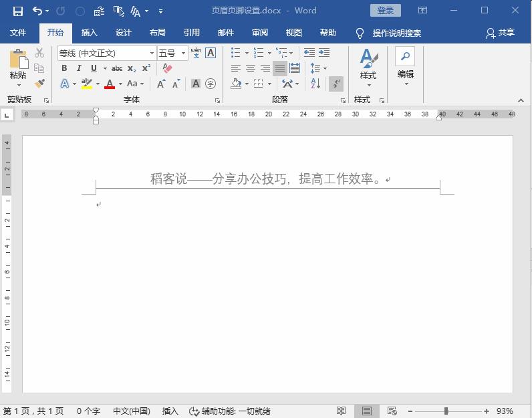Apply character border icon
This screenshot has height=418, width=532.
coord(211,53)
